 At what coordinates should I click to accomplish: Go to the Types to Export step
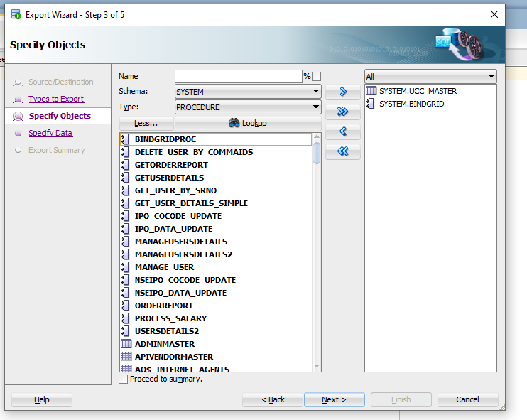pos(56,99)
